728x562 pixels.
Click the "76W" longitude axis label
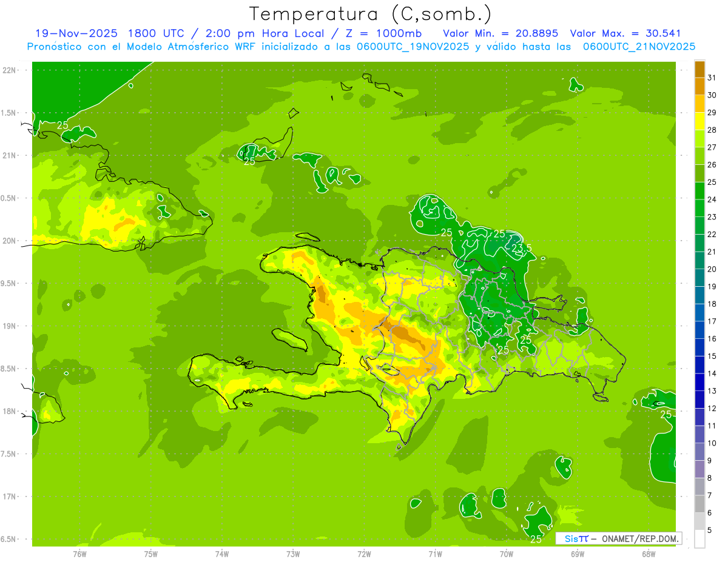pyautogui.click(x=79, y=554)
